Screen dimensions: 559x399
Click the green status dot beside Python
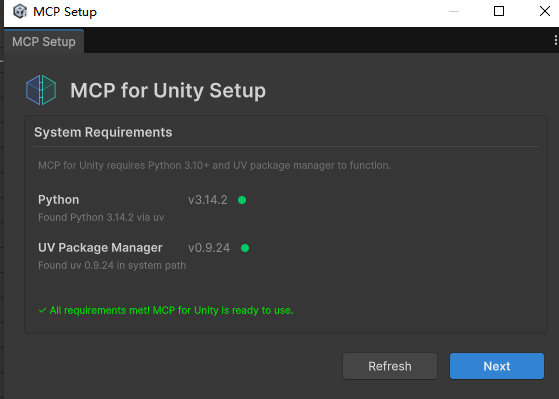tap(242, 200)
